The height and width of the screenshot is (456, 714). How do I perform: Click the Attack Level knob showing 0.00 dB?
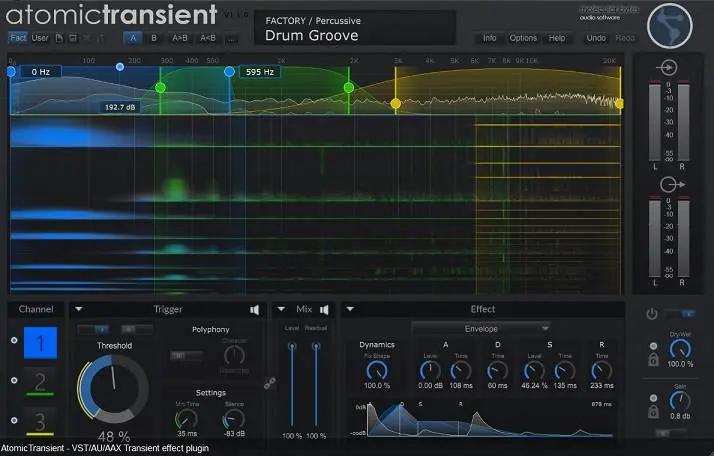point(430,371)
